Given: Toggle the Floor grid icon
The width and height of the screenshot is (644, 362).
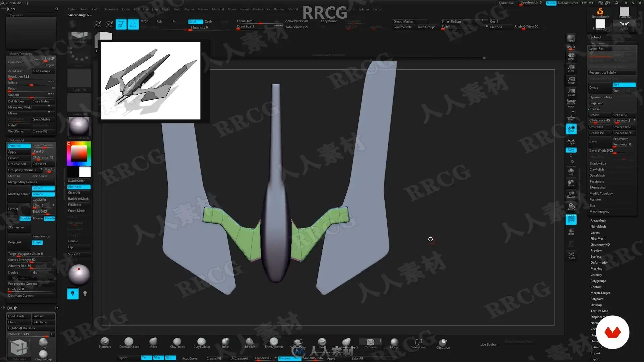Looking at the screenshot, I should (x=571, y=117).
